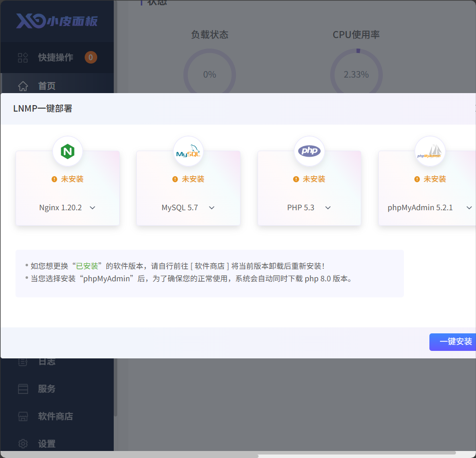The image size is (476, 458).
Task: Click the XP小皮面板 logo in the sidebar
Action: pos(57,21)
